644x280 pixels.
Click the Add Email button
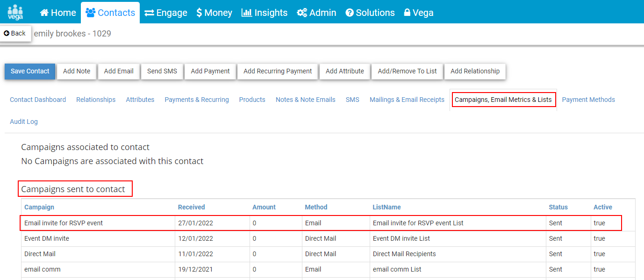[x=119, y=71]
